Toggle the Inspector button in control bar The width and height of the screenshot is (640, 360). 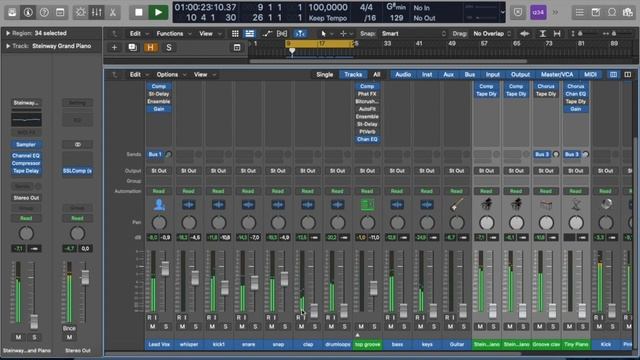click(28, 12)
